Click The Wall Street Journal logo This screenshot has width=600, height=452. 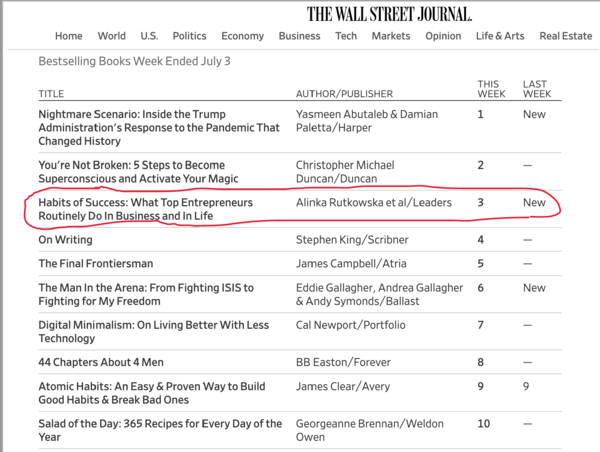pyautogui.click(x=389, y=13)
